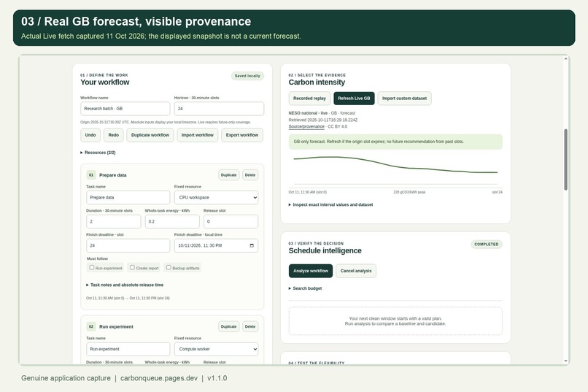Click Import workflow button
This screenshot has width=588, height=392.
click(197, 135)
